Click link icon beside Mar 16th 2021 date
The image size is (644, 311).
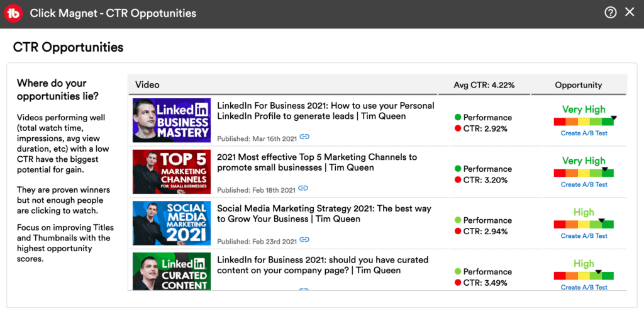(x=304, y=137)
